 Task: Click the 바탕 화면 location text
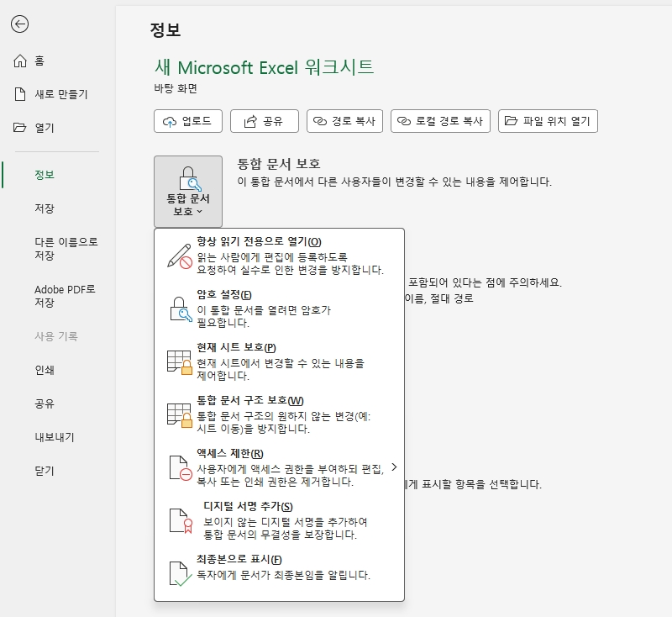[176, 88]
